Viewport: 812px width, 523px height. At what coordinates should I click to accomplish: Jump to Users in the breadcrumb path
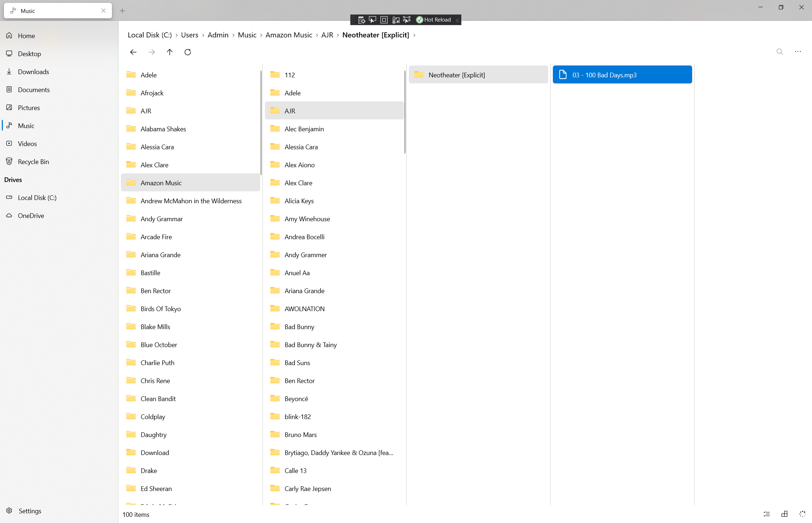[x=190, y=35]
